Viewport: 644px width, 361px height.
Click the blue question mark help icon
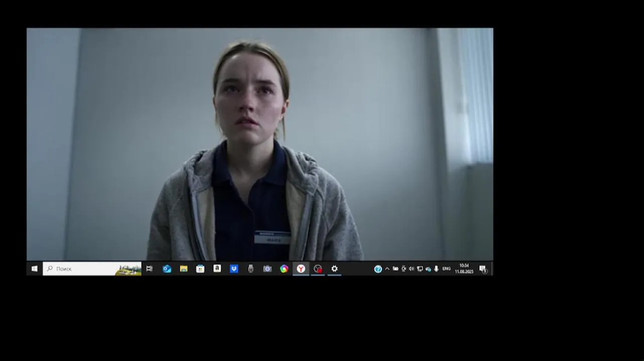(378, 269)
